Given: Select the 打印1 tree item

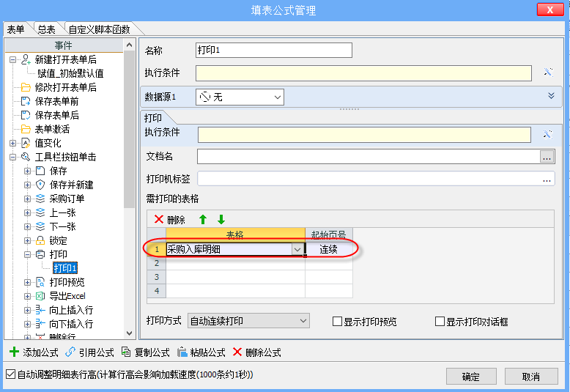Looking at the screenshot, I should click(65, 268).
